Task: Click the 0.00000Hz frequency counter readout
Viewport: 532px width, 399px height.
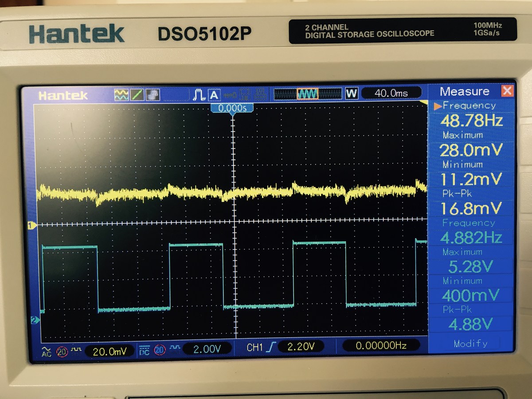Action: pos(382,345)
